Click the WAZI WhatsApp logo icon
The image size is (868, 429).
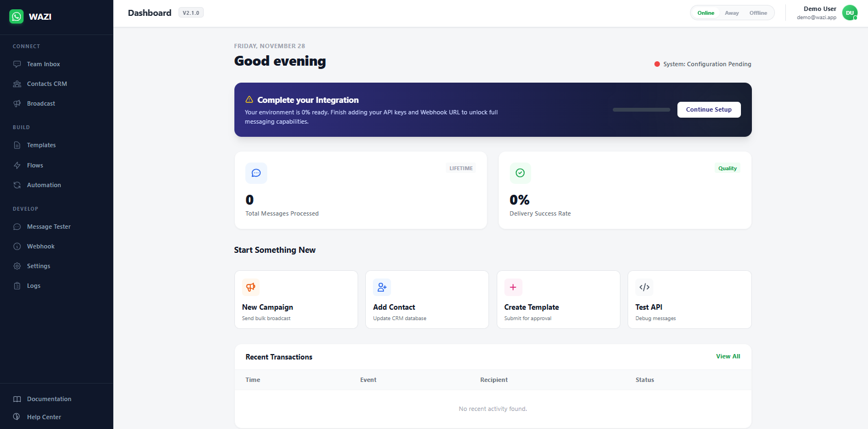[17, 16]
